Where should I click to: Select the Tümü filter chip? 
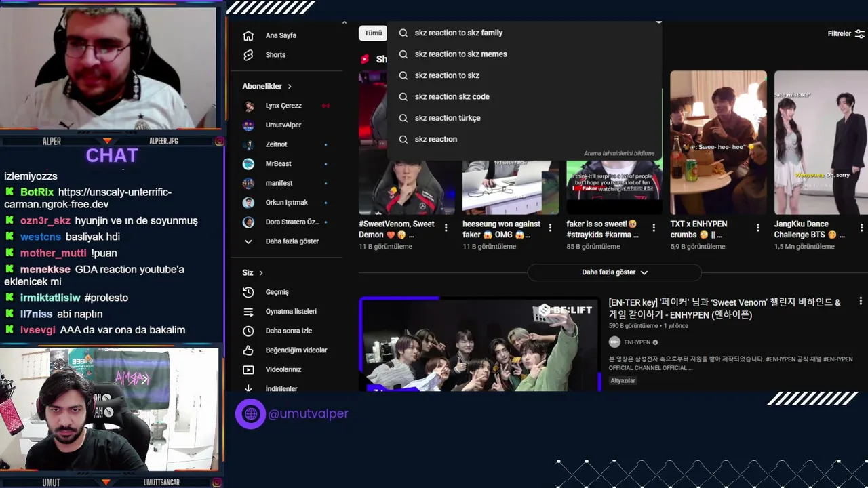373,33
